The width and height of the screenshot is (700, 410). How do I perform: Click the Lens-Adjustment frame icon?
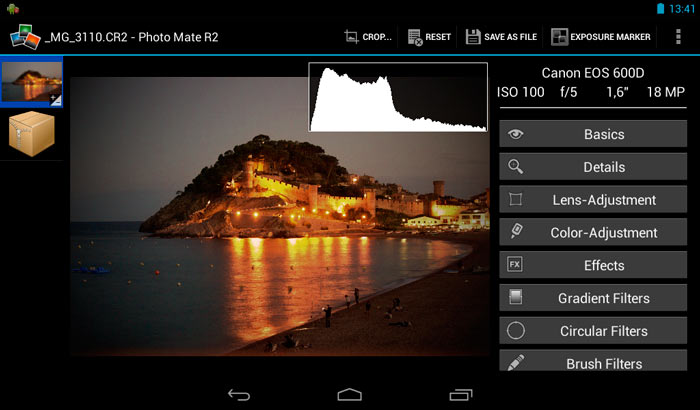(516, 199)
